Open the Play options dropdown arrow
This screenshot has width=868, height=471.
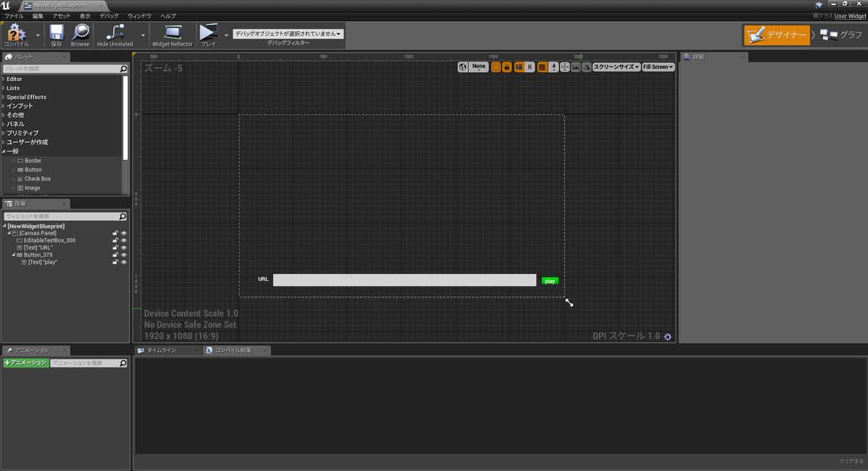click(x=226, y=34)
